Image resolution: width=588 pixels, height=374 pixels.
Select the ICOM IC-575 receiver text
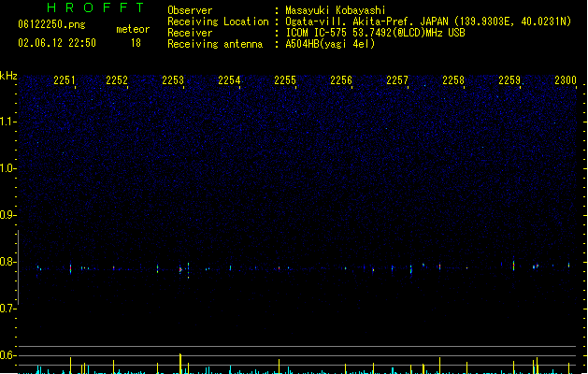click(375, 33)
